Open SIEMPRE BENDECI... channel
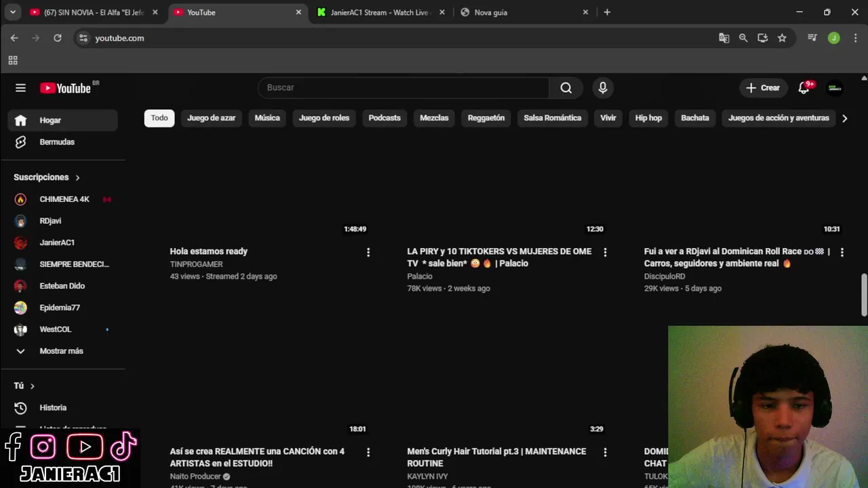Screen dimensions: 868x488 (62, 264)
